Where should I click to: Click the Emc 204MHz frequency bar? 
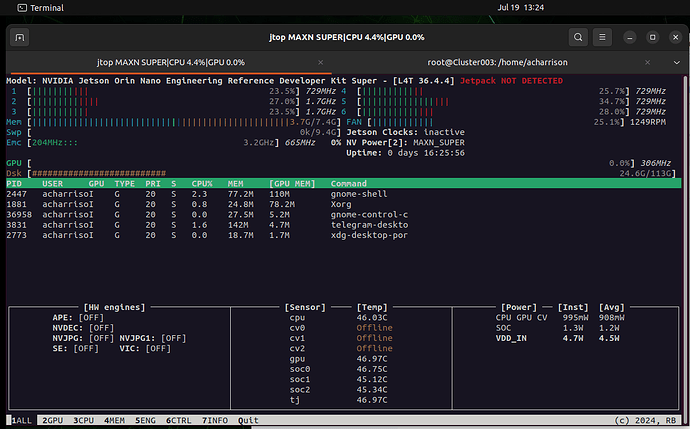coord(153,143)
